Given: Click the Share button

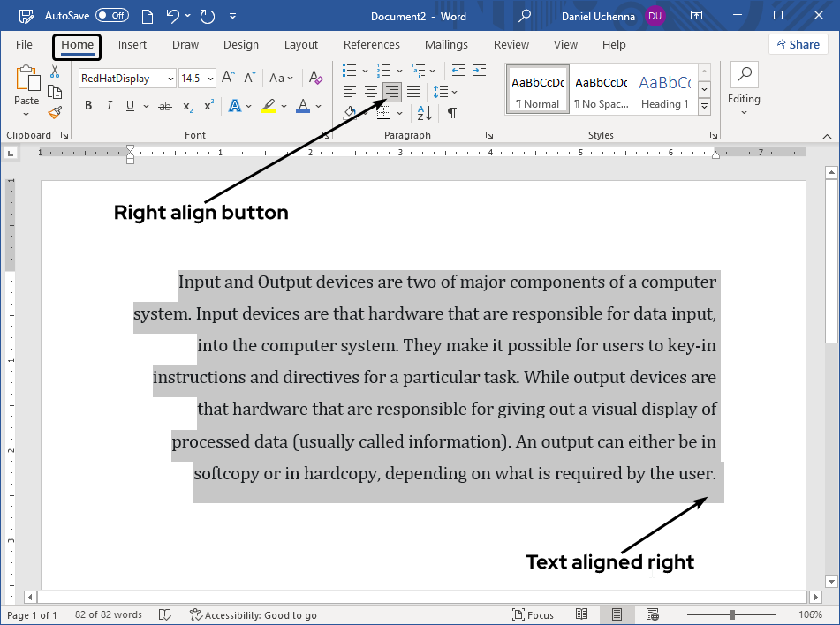Looking at the screenshot, I should click(798, 45).
